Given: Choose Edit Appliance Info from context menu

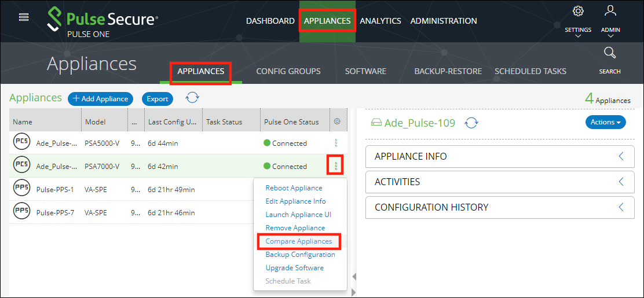Looking at the screenshot, I should (x=296, y=201).
